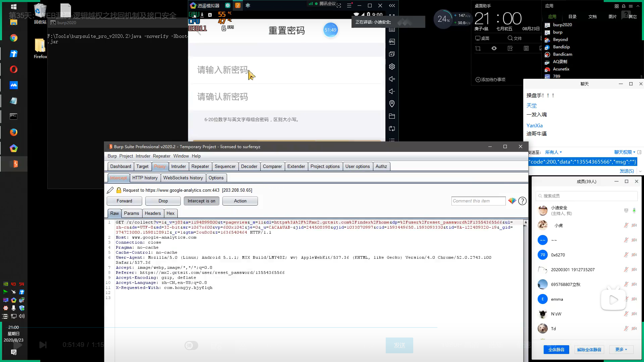The image size is (644, 362).
Task: Show emulator keyboard via keyboard icon
Action: [392, 30]
